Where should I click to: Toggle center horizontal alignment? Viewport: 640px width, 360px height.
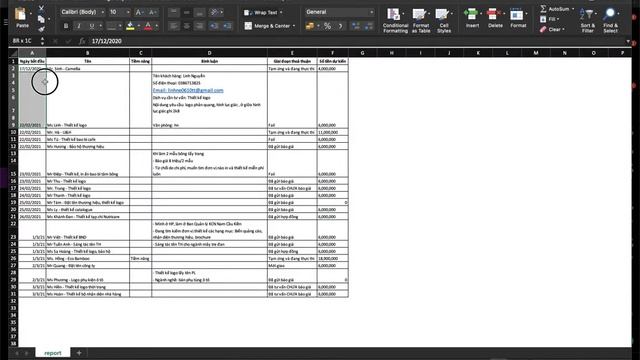187,26
